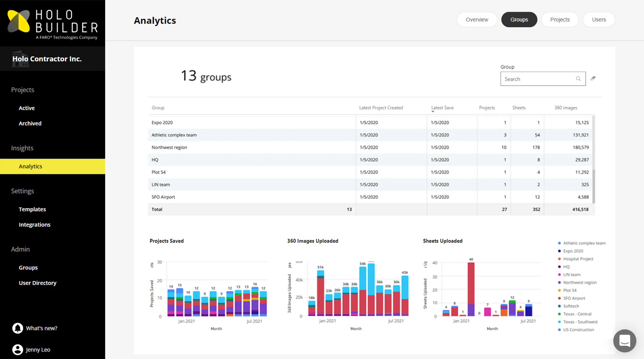Click the eraser clear-filter icon
This screenshot has height=359, width=644.
pos(593,78)
